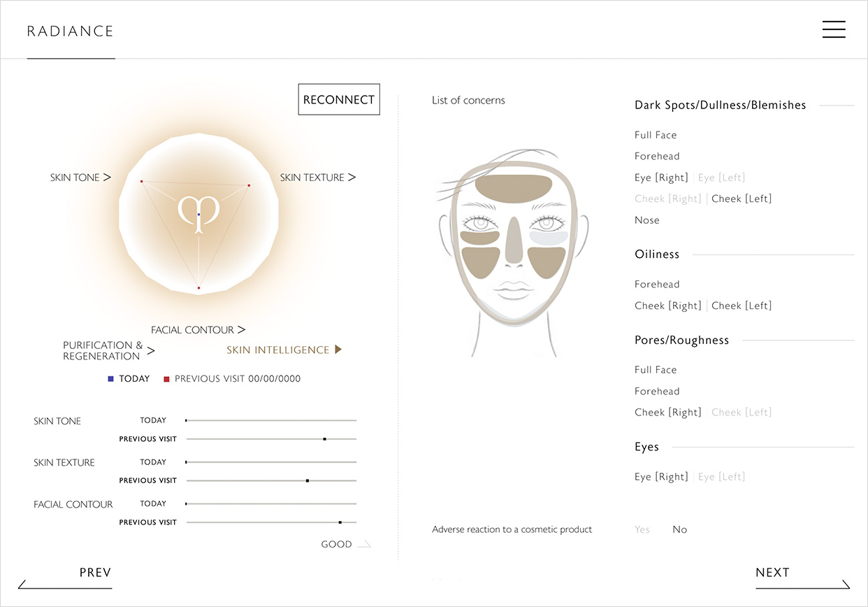Click 'Adverse reaction to a cosmetic product' text
This screenshot has width=868, height=607.
[x=512, y=529]
